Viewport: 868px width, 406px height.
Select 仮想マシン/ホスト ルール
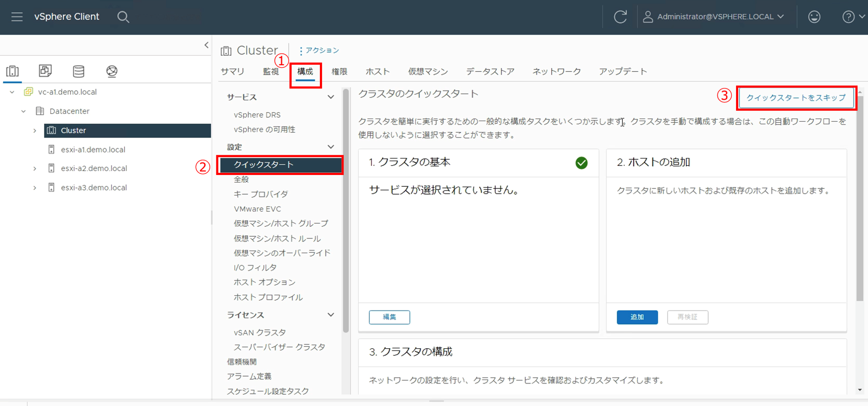277,238
